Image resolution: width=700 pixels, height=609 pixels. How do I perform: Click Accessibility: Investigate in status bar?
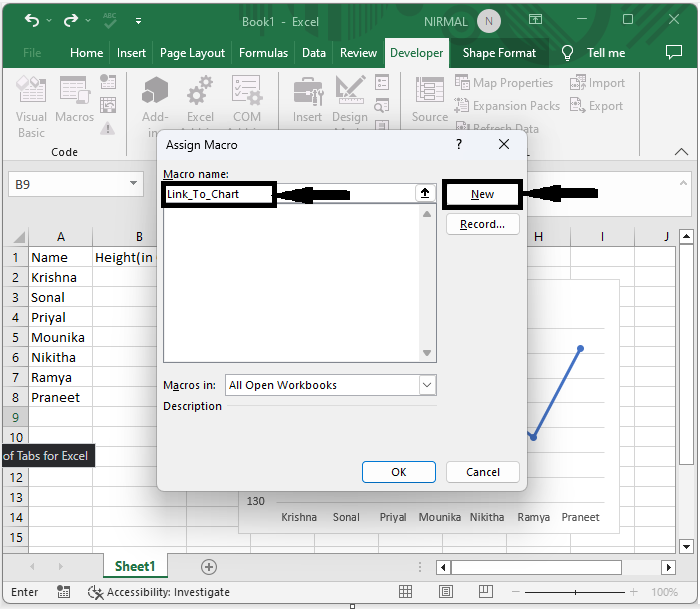coord(159,592)
